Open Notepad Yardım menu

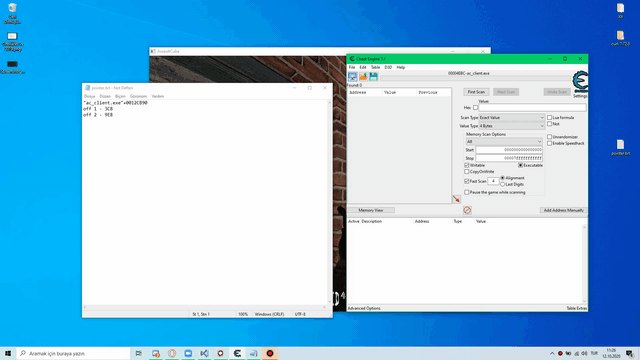pyautogui.click(x=158, y=96)
